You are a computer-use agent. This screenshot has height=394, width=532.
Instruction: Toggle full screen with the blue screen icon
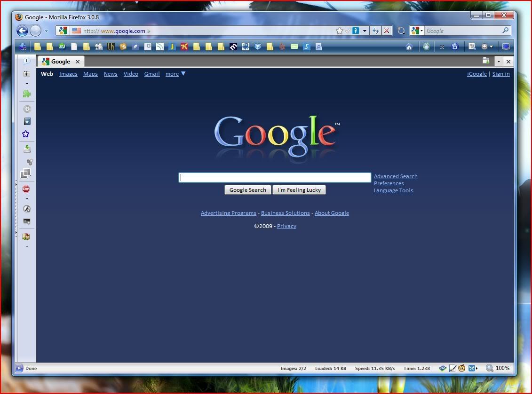pos(506,47)
